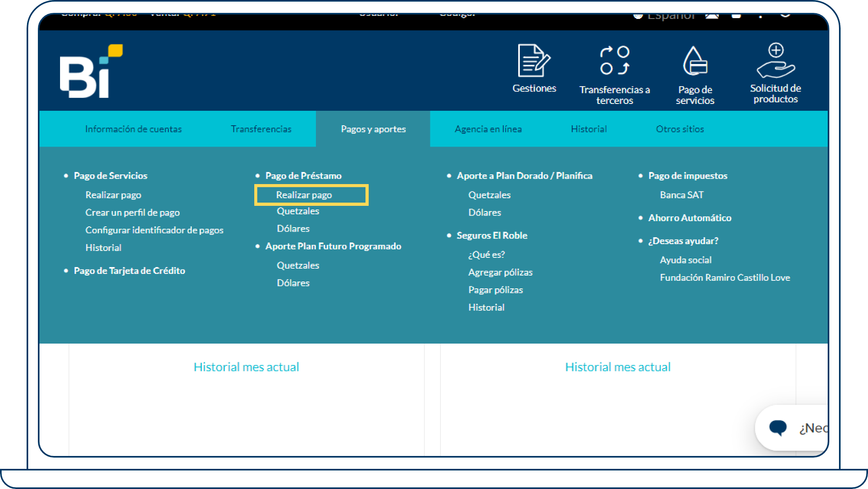Click Ahorro Automático menu entry
Image resolution: width=868 pixels, height=489 pixels.
click(689, 218)
